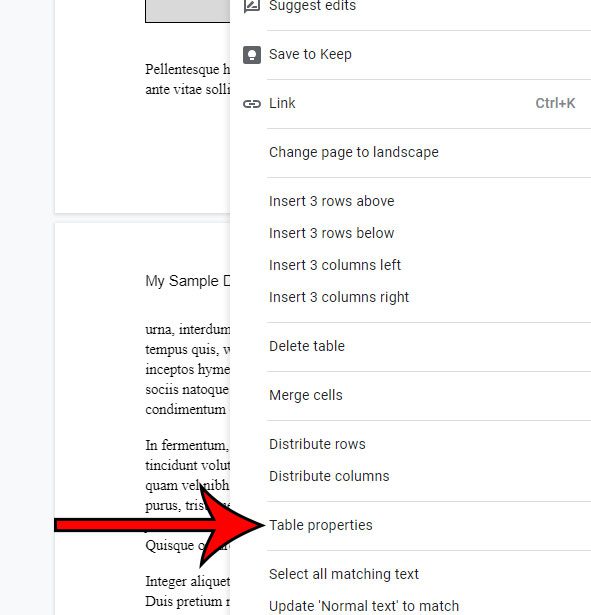Click Update 'Normal text' to match
591x615 pixels.
click(x=364, y=606)
